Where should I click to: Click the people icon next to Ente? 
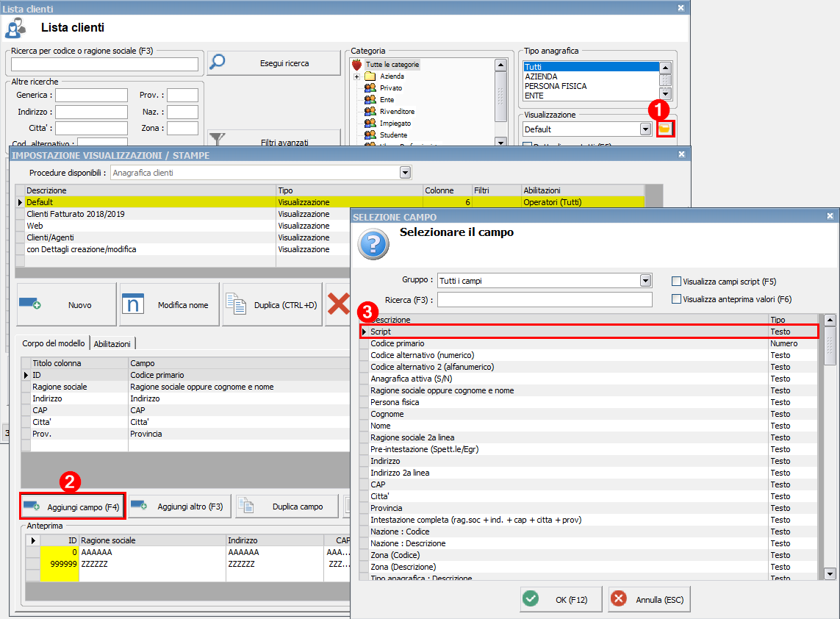point(370,100)
